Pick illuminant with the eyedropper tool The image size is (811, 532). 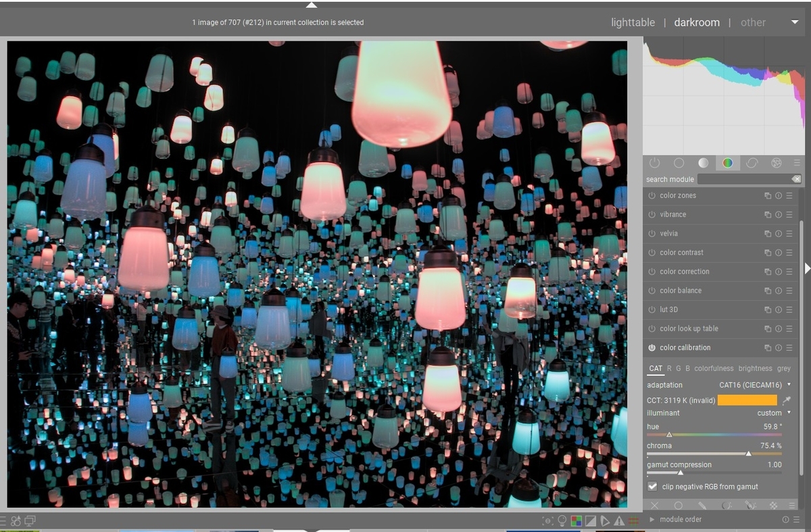[x=787, y=400]
